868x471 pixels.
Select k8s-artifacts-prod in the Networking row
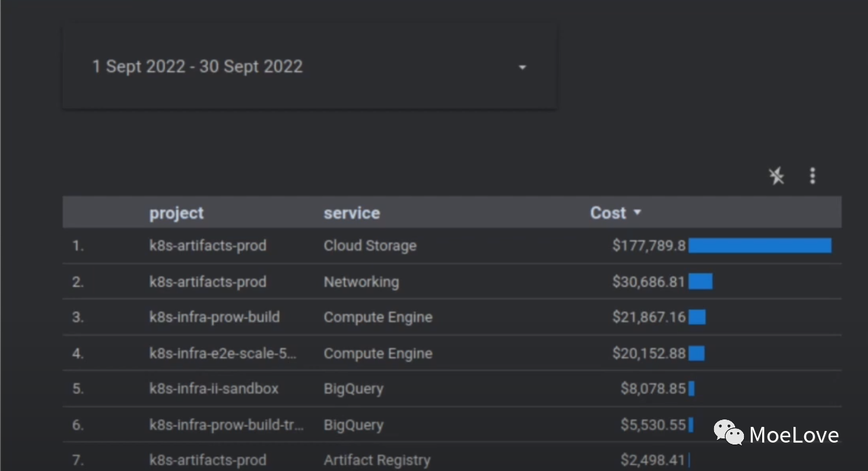pyautogui.click(x=208, y=282)
